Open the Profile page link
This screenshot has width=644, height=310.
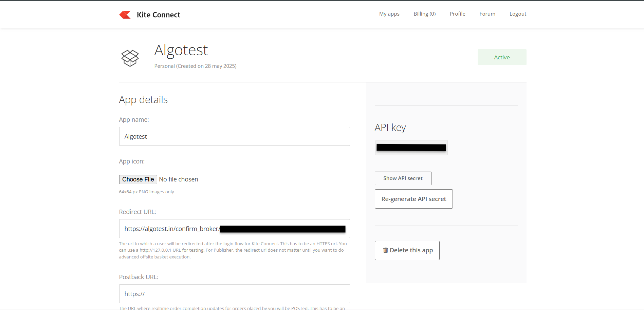point(457,14)
